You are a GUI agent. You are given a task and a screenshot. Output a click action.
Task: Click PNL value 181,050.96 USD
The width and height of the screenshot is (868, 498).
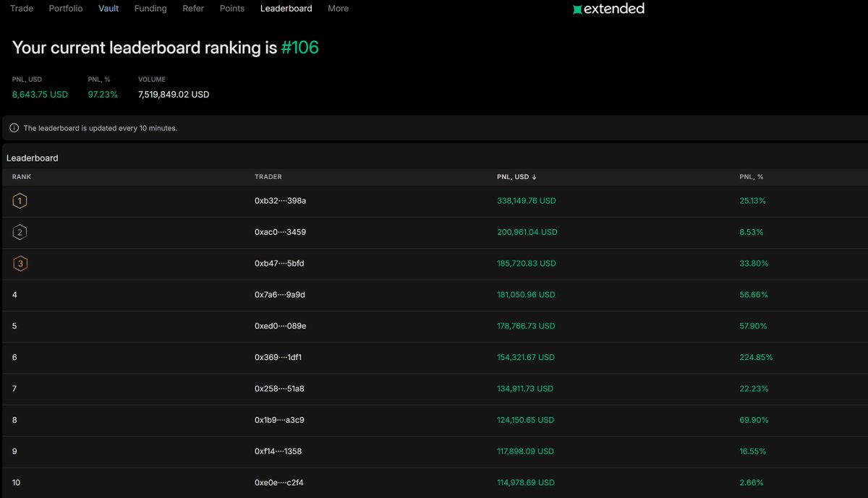(x=526, y=295)
